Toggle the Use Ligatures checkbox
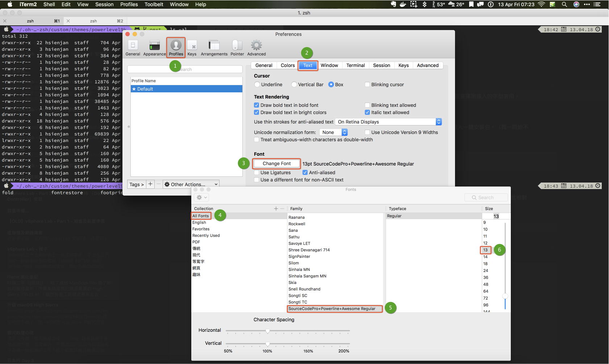The height and width of the screenshot is (364, 609). [x=256, y=172]
